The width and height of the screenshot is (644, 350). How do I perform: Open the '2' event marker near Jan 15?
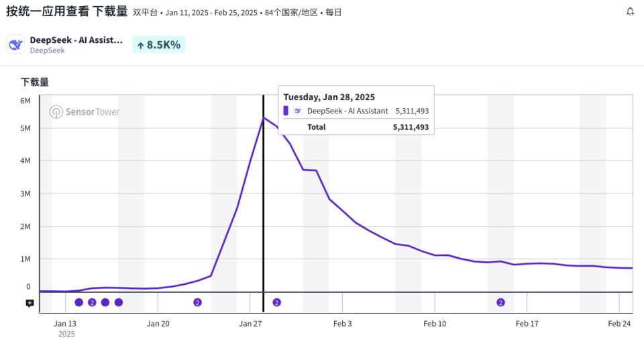92,302
